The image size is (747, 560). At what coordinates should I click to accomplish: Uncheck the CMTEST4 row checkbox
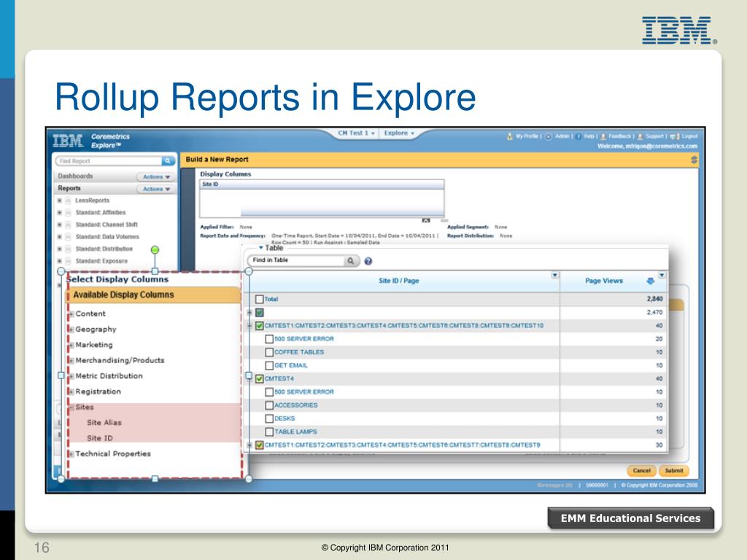[259, 378]
